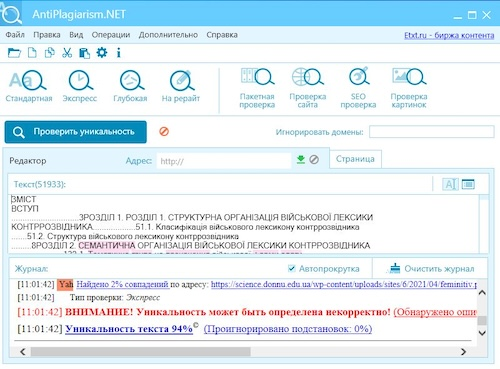Click the Текст(51933) label
The height and width of the screenshot is (369, 500).
[40, 184]
